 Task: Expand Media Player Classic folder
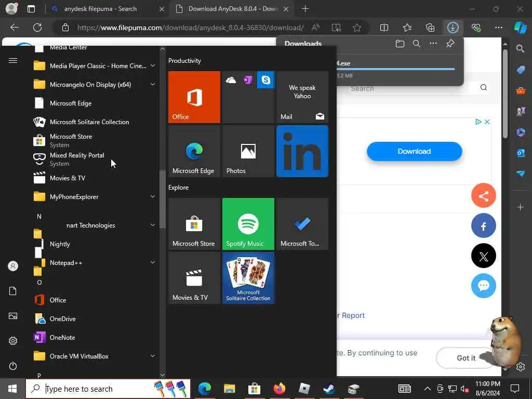click(153, 66)
